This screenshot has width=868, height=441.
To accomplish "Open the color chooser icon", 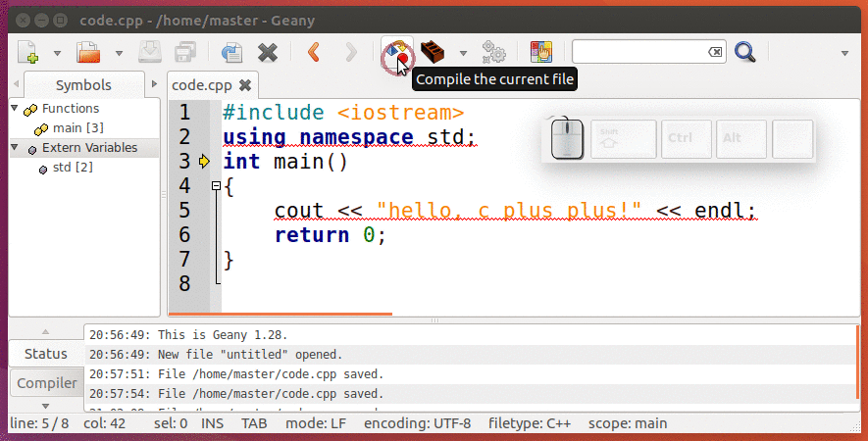I will (x=540, y=52).
